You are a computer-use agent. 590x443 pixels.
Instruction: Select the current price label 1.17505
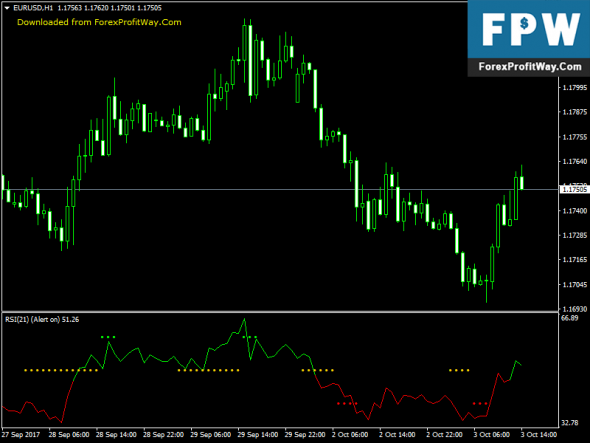pyautogui.click(x=574, y=189)
